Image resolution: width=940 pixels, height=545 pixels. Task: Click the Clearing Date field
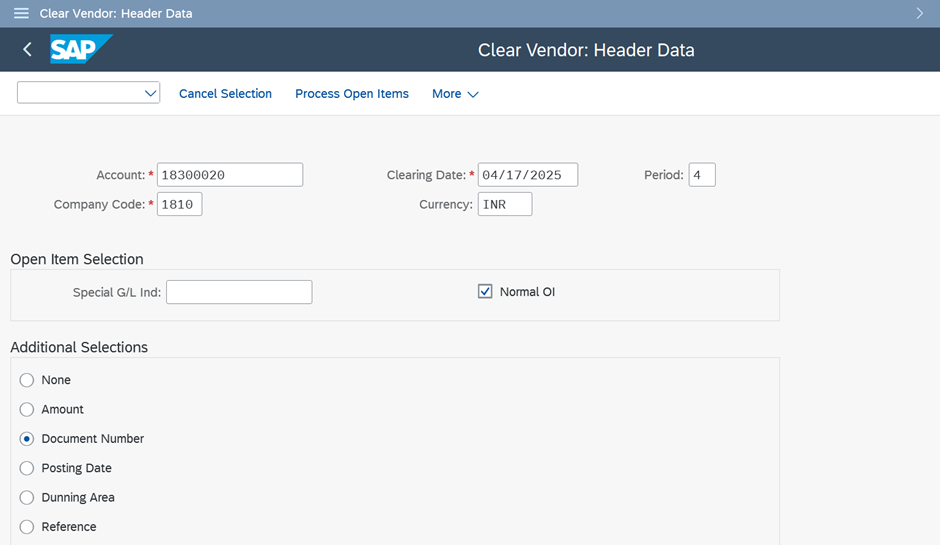528,174
